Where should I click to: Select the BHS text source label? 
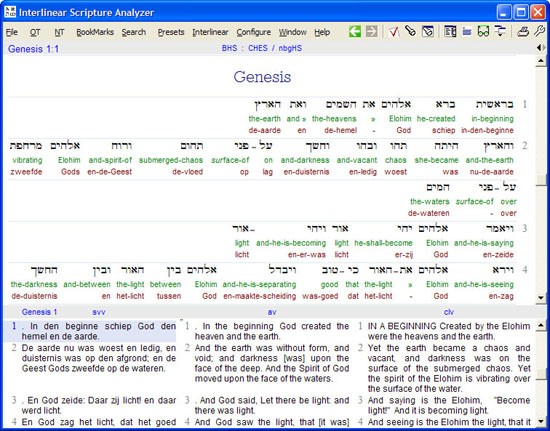click(229, 48)
